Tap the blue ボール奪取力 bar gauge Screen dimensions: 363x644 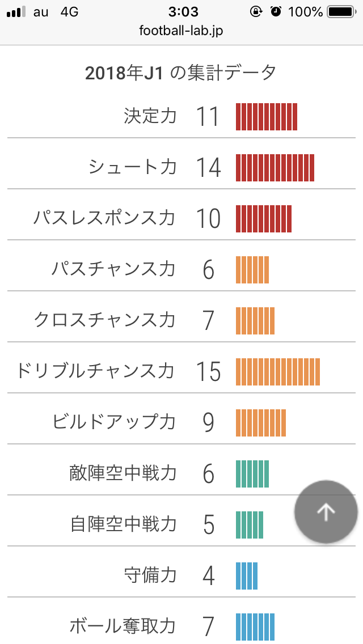[255, 626]
